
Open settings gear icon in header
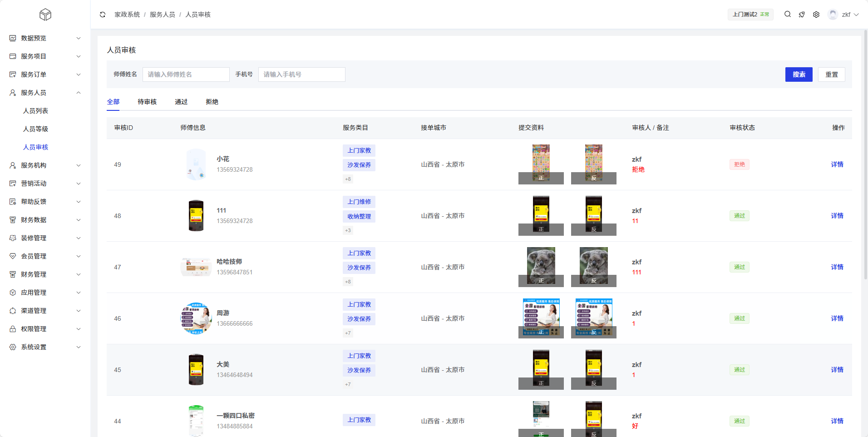coord(816,15)
